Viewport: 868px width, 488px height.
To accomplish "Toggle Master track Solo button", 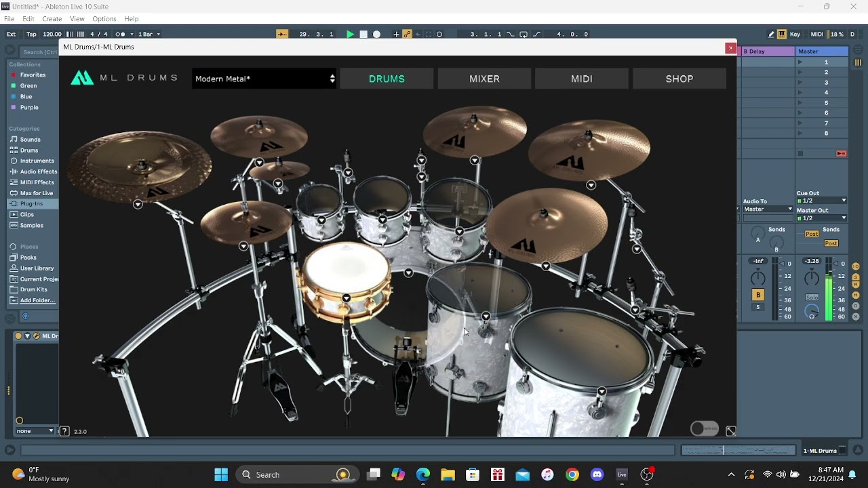I will 812,298.
